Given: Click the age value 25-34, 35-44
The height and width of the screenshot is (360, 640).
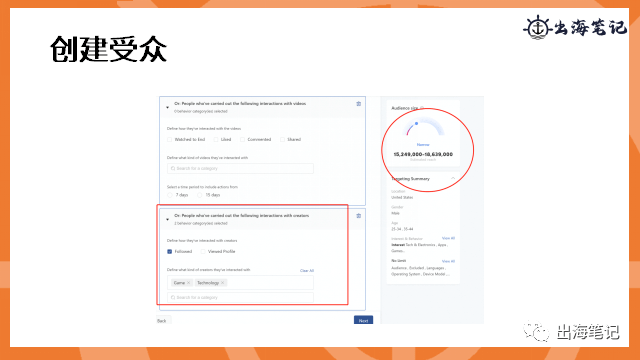Looking at the screenshot, I should [402, 229].
